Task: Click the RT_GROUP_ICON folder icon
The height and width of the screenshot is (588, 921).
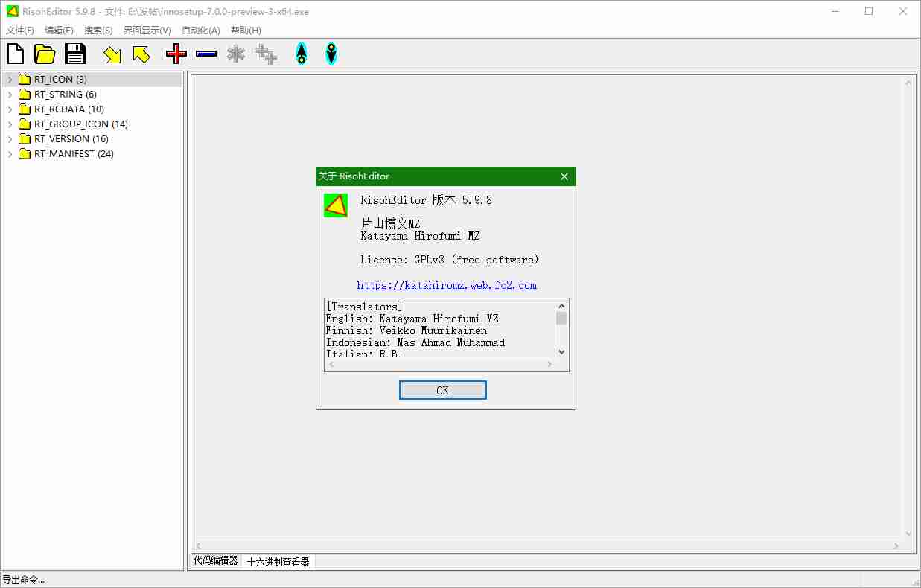Action: (x=24, y=124)
